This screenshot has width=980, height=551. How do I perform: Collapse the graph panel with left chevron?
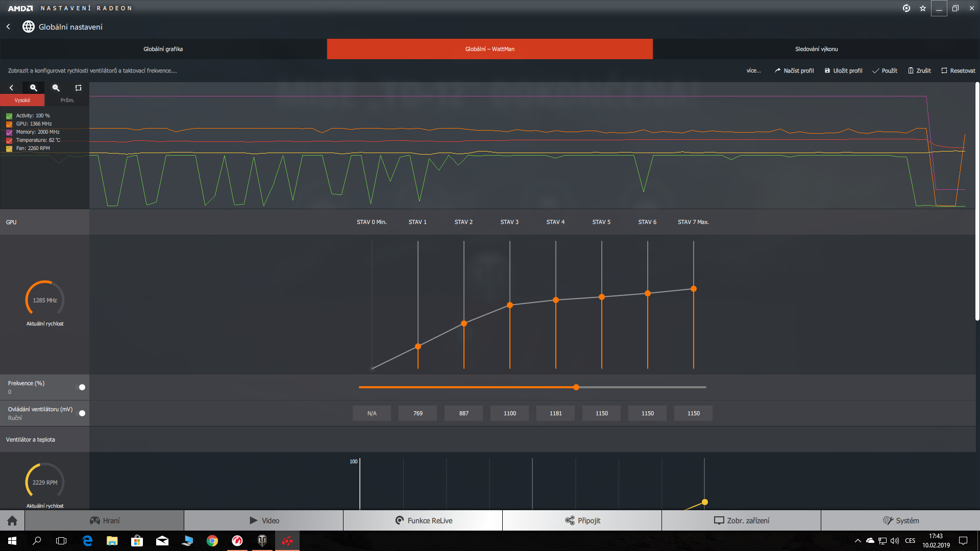(11, 88)
